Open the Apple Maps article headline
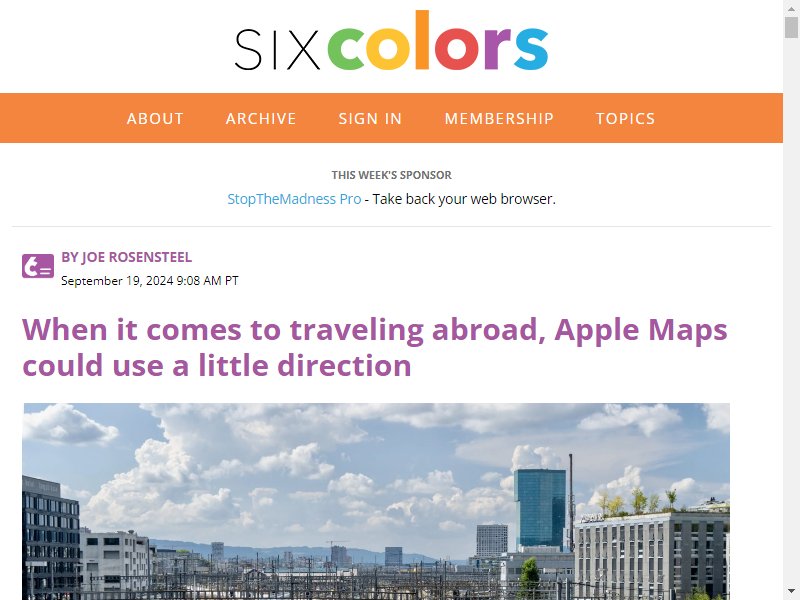 374,347
